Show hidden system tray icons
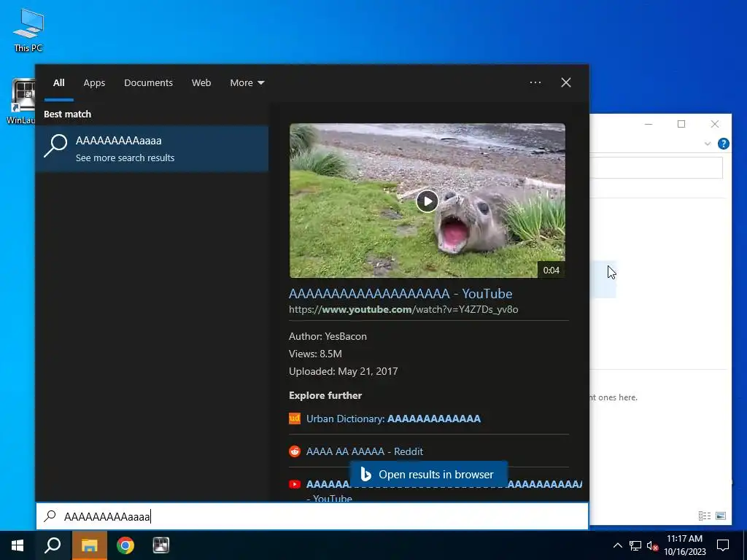 point(617,545)
